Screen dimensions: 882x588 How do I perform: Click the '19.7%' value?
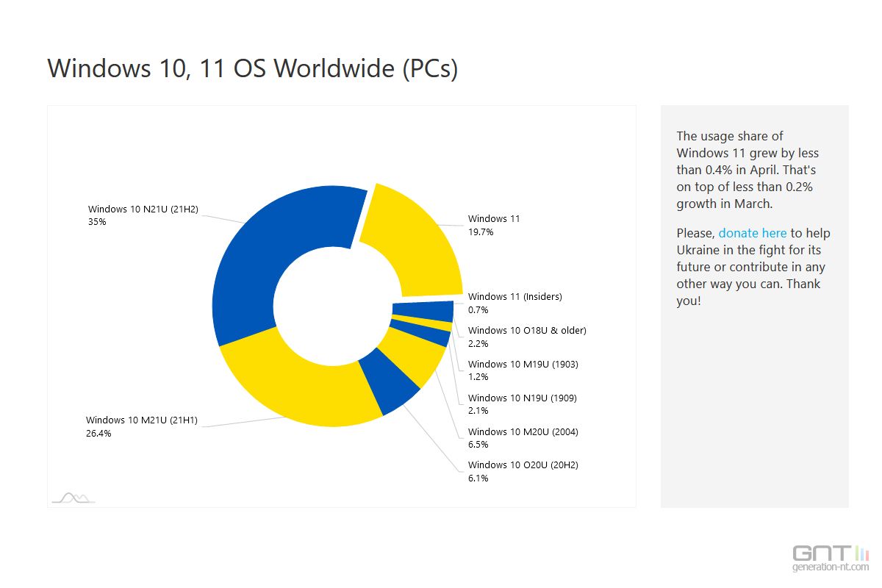pos(481,232)
